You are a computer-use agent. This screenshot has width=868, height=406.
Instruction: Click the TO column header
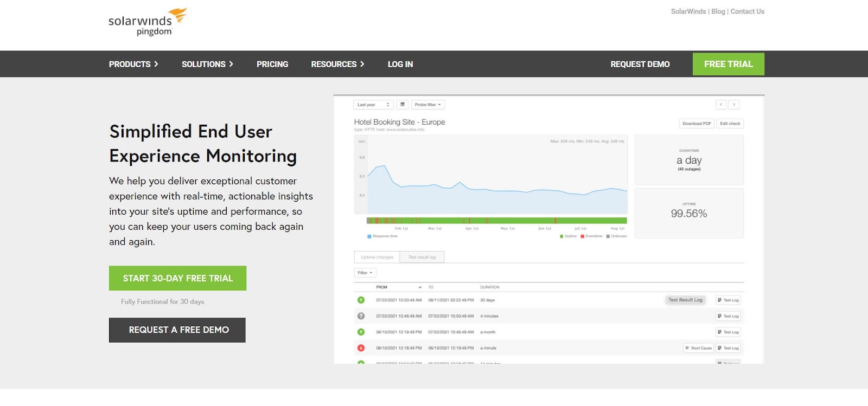431,287
